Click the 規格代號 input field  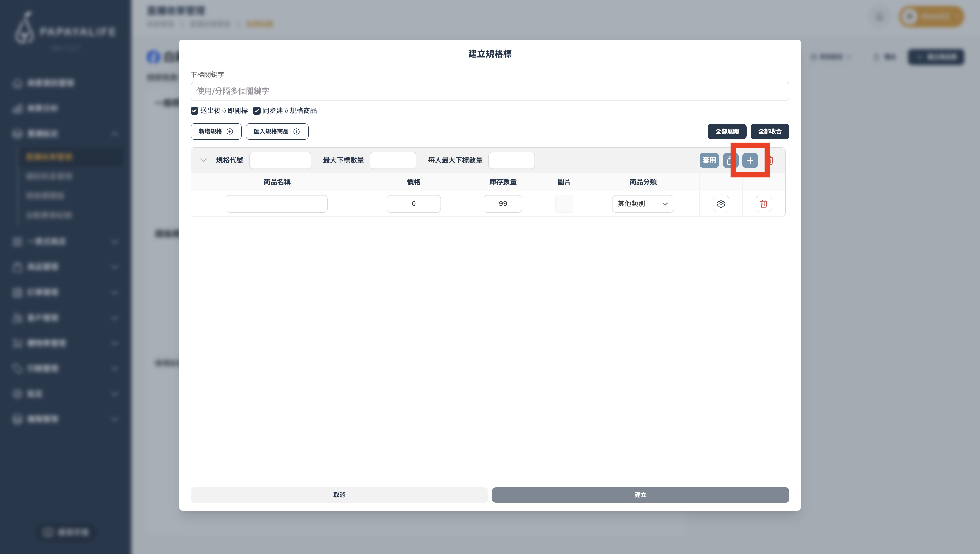click(x=280, y=160)
